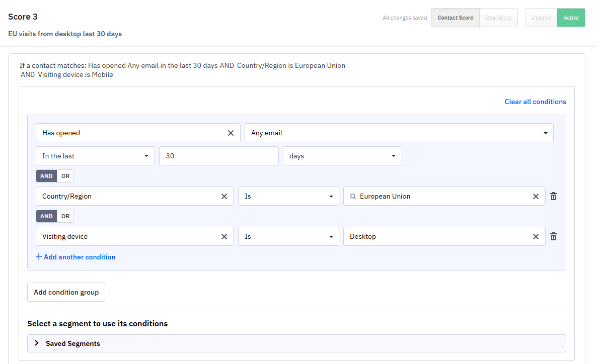Delete the Country/Region condition with trash icon
This screenshot has height=364, width=601.
tap(554, 196)
